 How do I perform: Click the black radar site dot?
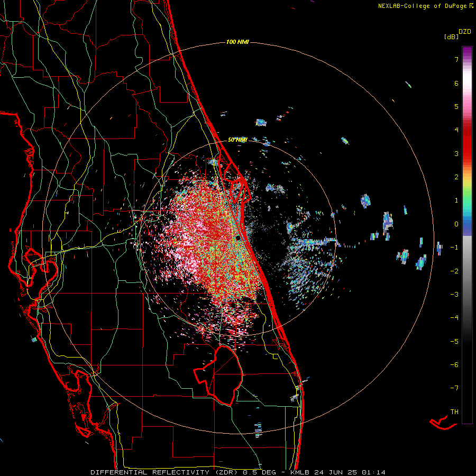point(237,239)
